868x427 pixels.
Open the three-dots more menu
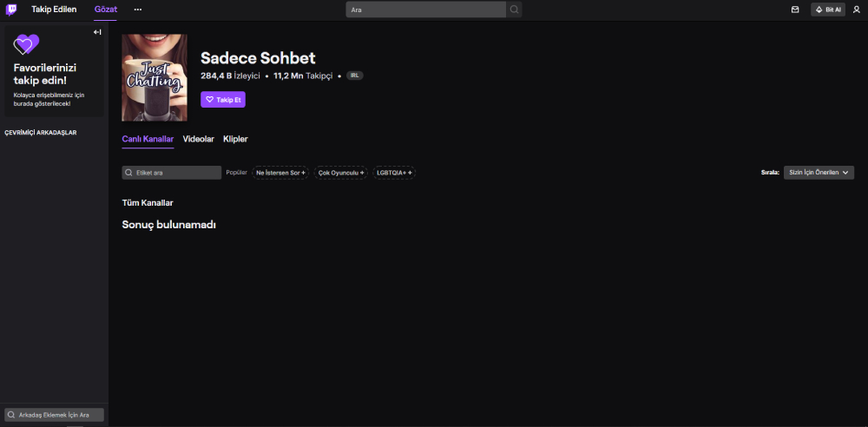coord(138,10)
